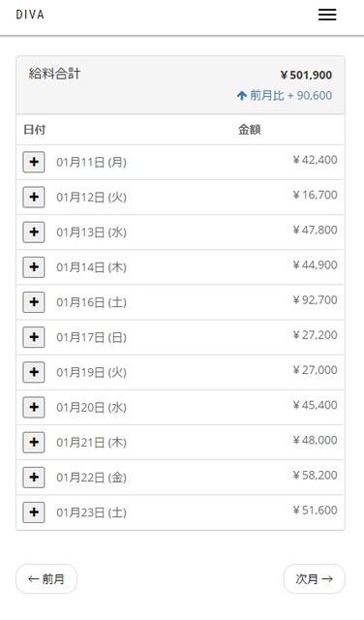364x620 pixels.
Task: Click plus icon for 01月14日 (木)
Action: pyautogui.click(x=34, y=267)
